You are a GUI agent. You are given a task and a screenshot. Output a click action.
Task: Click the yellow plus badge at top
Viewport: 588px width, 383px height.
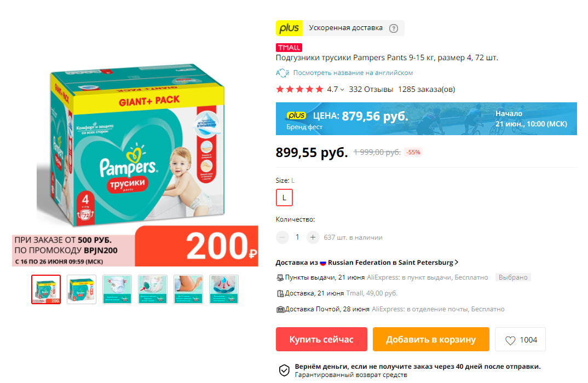[289, 28]
